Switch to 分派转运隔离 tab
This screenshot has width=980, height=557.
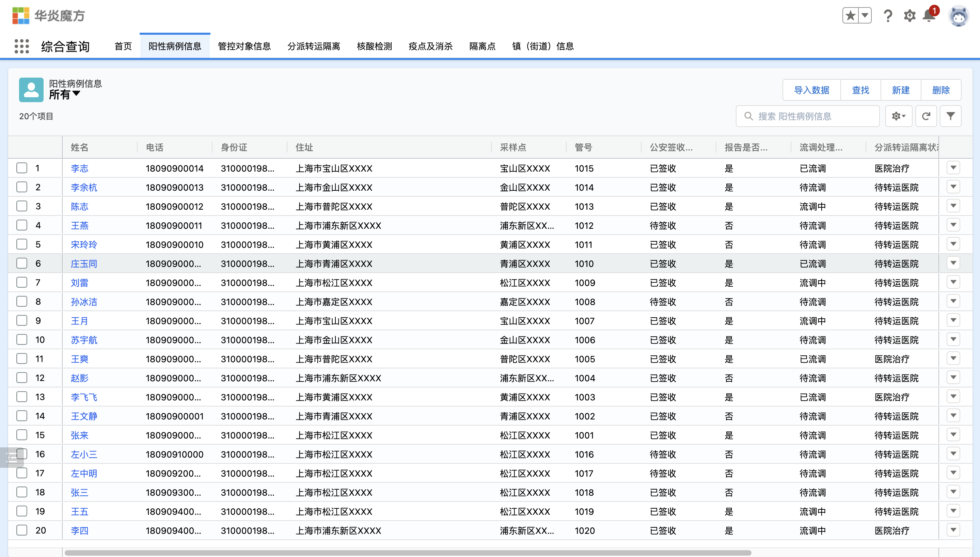click(x=314, y=46)
